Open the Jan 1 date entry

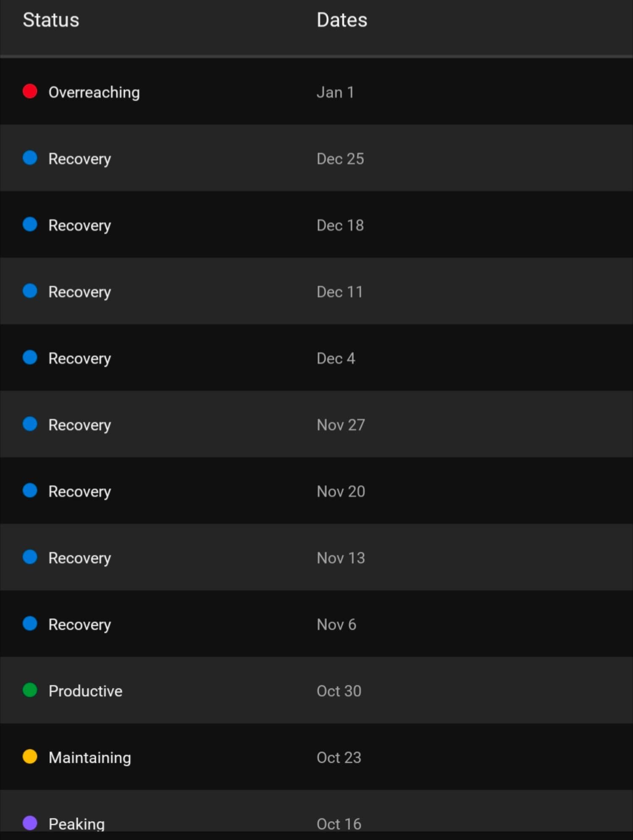335,92
